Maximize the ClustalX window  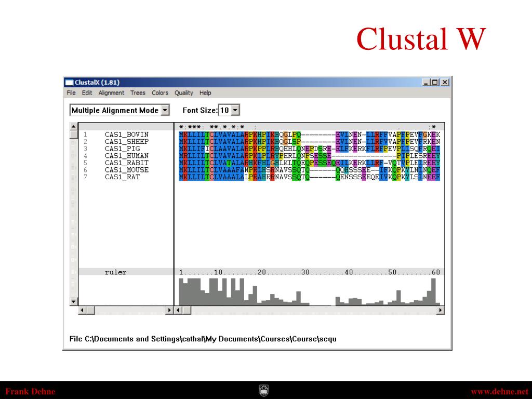click(x=435, y=82)
